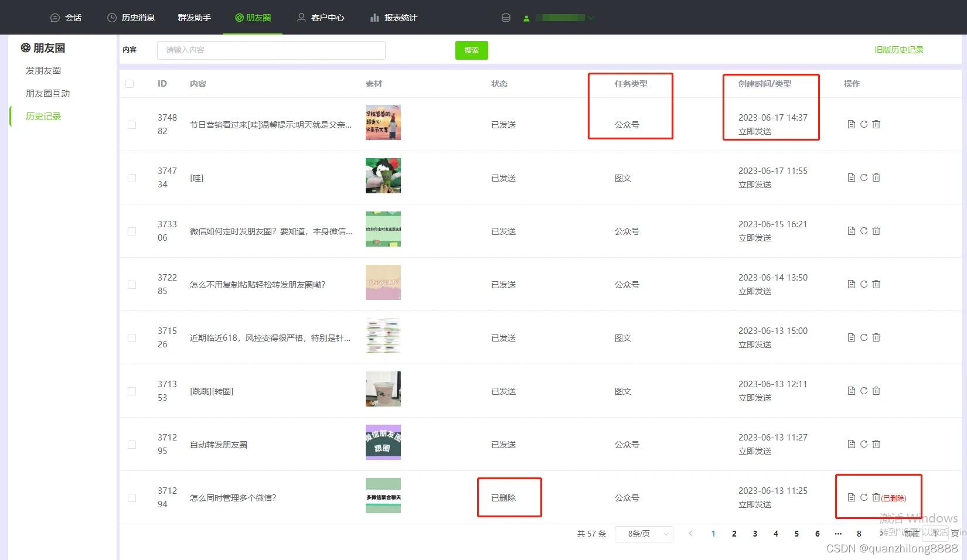Delete record 371294 with the trash icon
Image resolution: width=967 pixels, height=560 pixels.
tap(876, 497)
